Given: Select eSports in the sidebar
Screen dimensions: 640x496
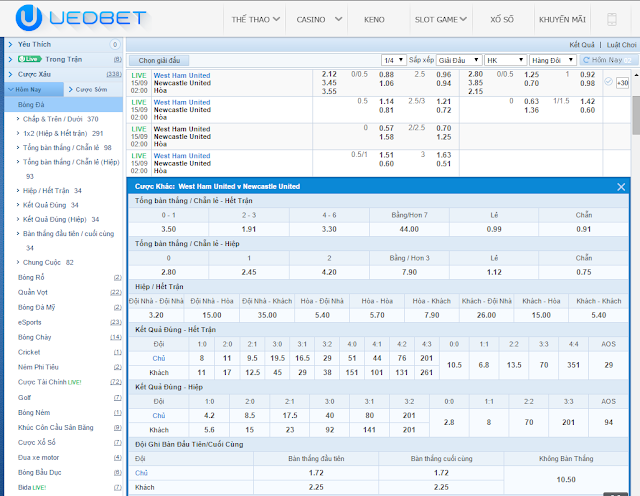Looking at the screenshot, I should pyautogui.click(x=29, y=322).
